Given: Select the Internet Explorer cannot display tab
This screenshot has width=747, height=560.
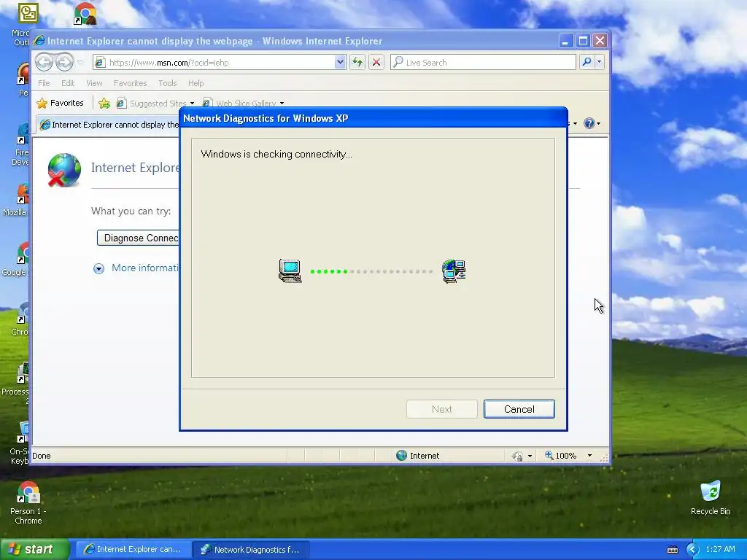Looking at the screenshot, I should (108, 125).
